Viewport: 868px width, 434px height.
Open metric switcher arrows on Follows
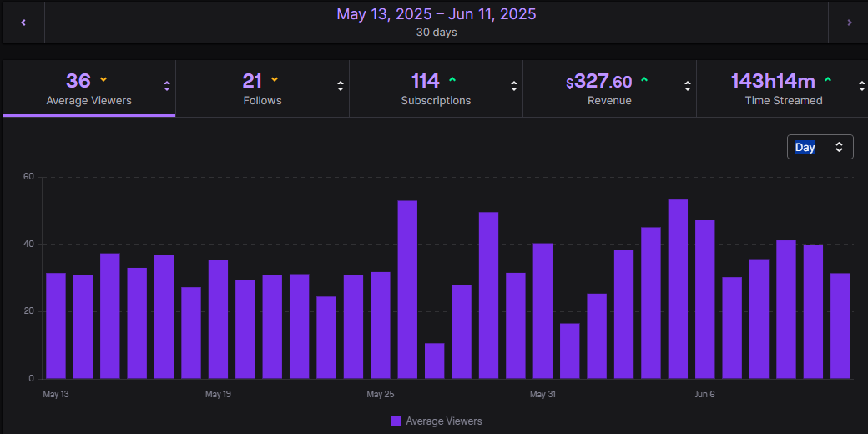point(341,86)
